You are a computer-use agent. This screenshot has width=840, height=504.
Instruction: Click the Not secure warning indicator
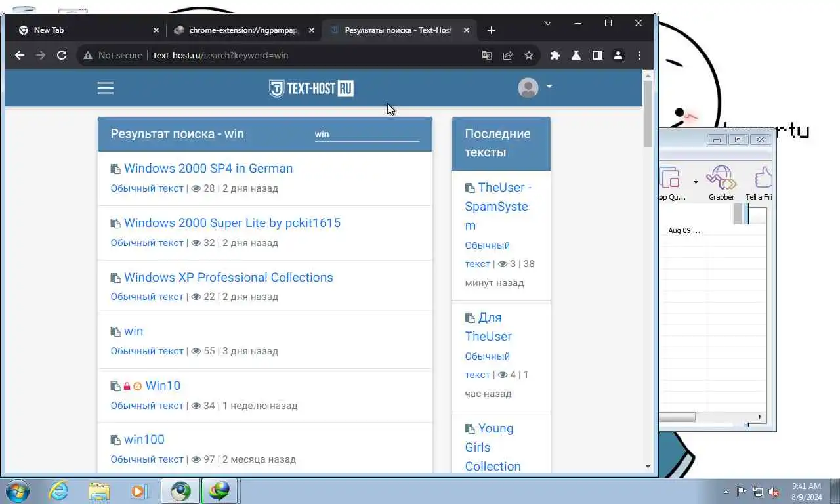[113, 55]
